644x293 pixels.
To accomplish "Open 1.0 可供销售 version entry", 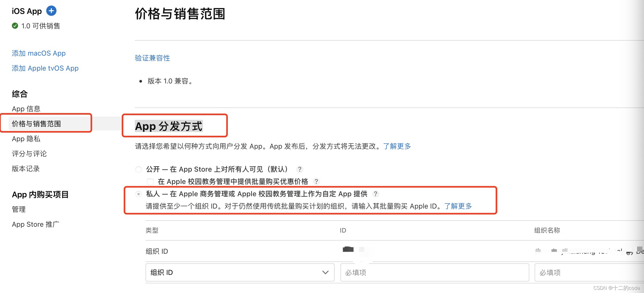I will (x=40, y=26).
